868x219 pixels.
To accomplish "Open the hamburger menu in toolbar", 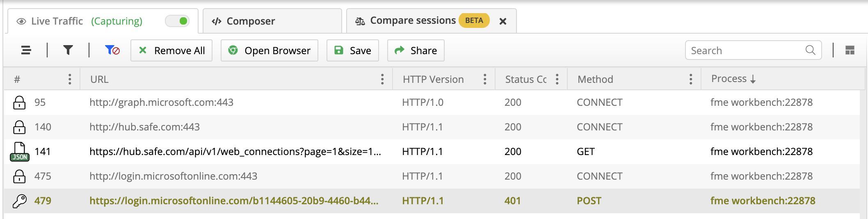I will tap(26, 50).
